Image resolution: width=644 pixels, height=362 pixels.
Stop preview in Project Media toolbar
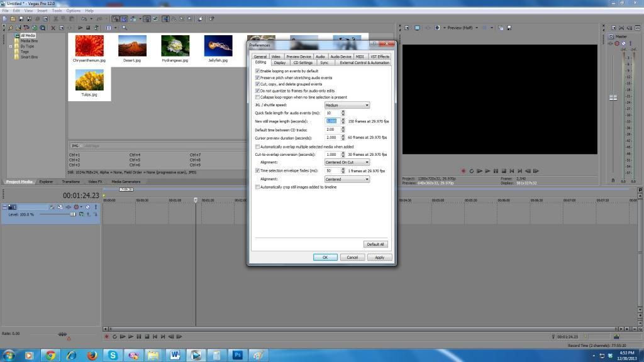pyautogui.click(x=88, y=28)
